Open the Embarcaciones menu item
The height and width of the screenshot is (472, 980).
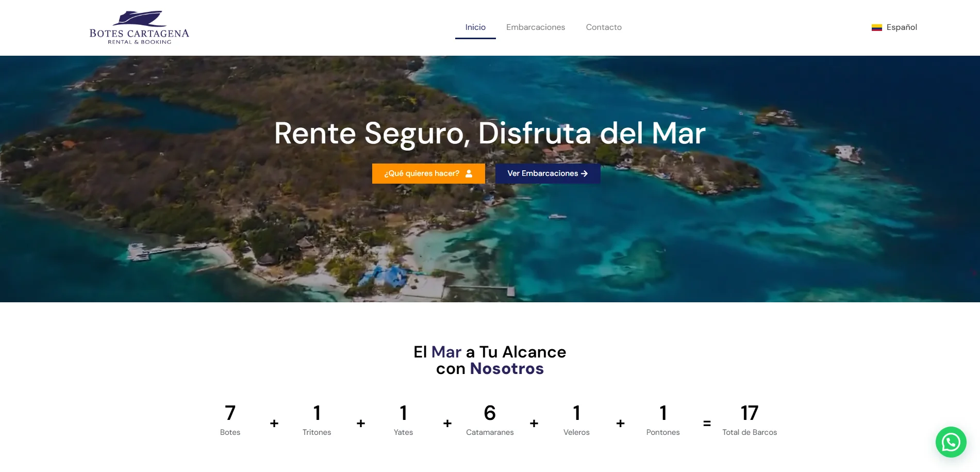point(536,27)
